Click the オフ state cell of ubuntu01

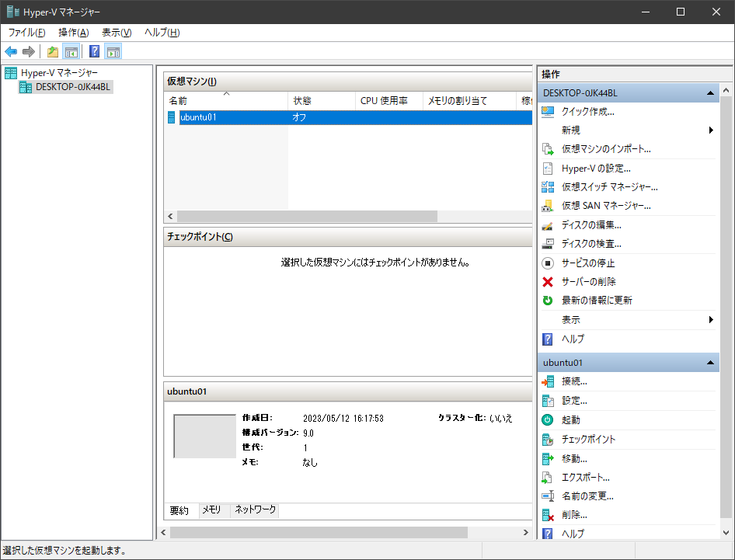click(299, 117)
